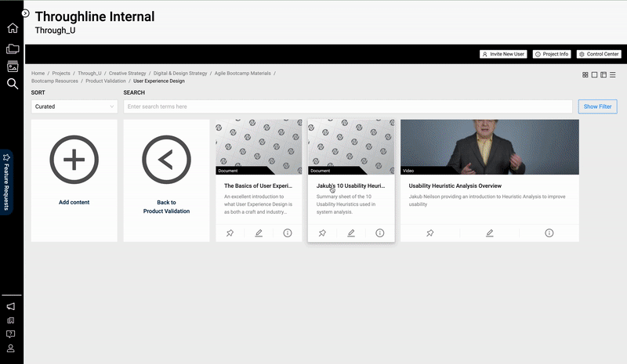
Task: Show info for Usability Heuristic Analysis Overview
Action: [549, 233]
